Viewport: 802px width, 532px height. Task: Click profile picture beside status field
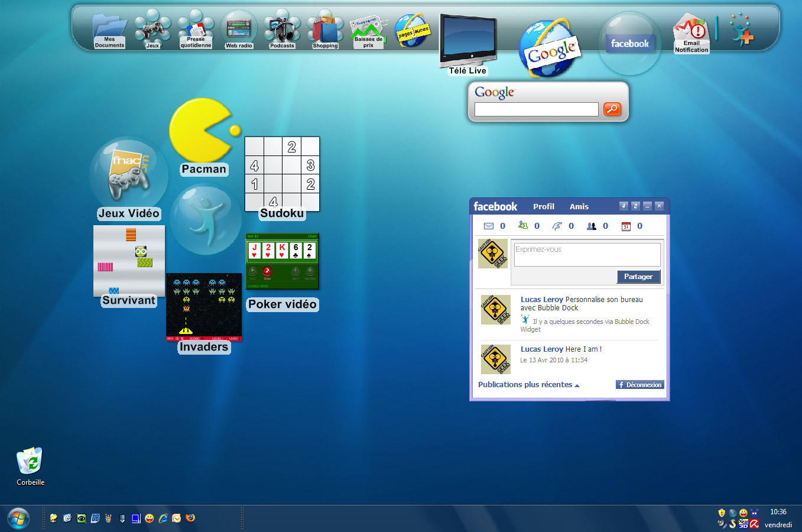pyautogui.click(x=493, y=254)
